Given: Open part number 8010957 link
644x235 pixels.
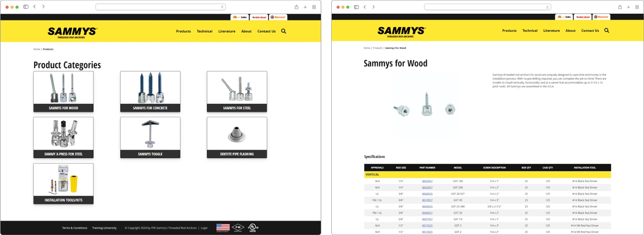Looking at the screenshot, I should (427, 200).
